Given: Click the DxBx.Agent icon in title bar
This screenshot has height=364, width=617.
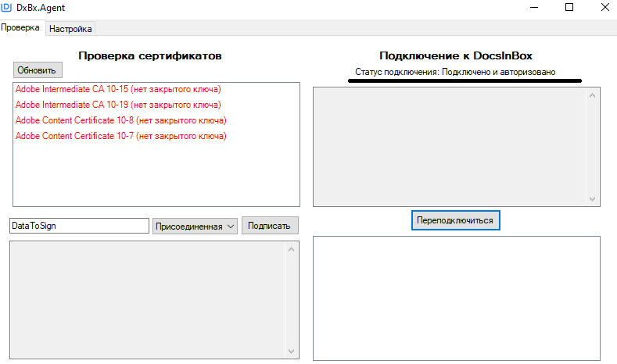Looking at the screenshot, I should (7, 7).
